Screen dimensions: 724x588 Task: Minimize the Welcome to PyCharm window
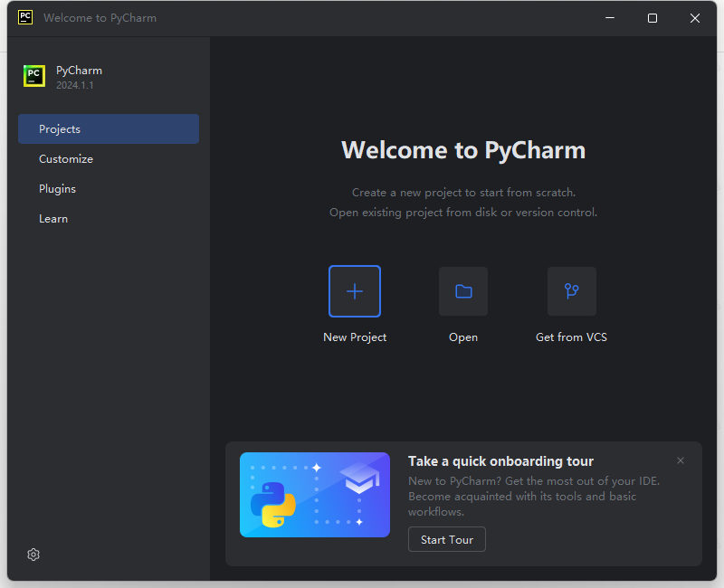[610, 18]
